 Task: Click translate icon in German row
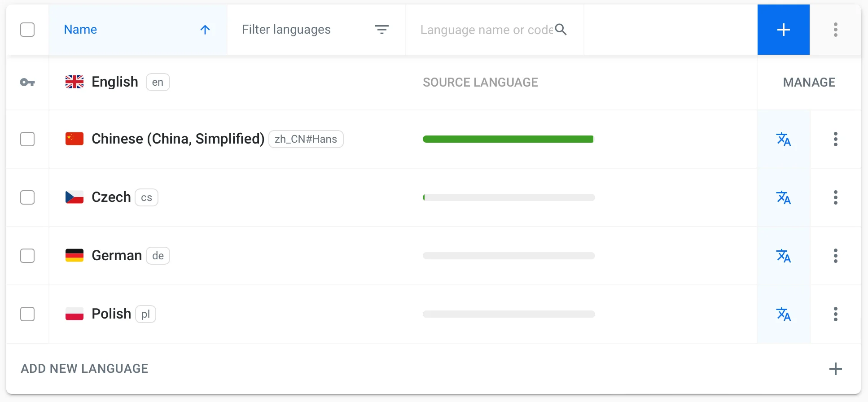[x=783, y=256]
